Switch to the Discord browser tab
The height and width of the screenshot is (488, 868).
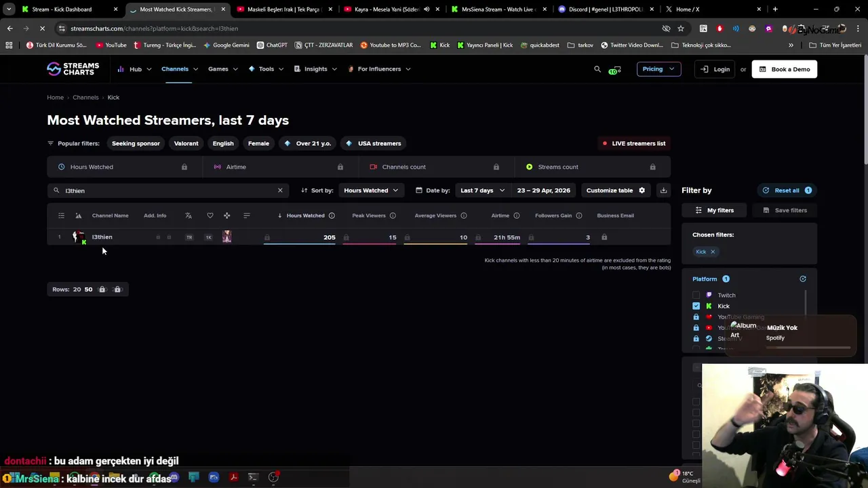[x=606, y=9]
